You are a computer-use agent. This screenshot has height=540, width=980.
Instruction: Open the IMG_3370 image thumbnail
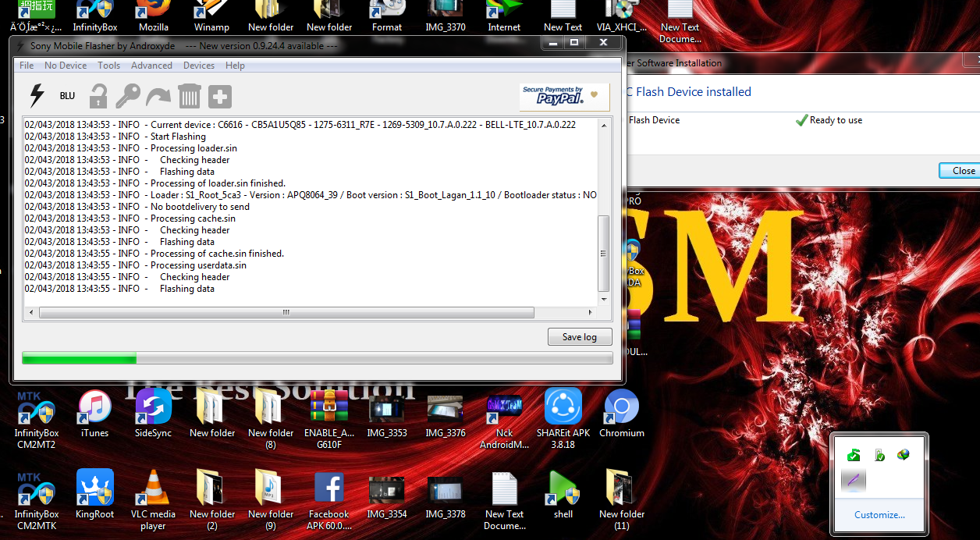(446, 16)
